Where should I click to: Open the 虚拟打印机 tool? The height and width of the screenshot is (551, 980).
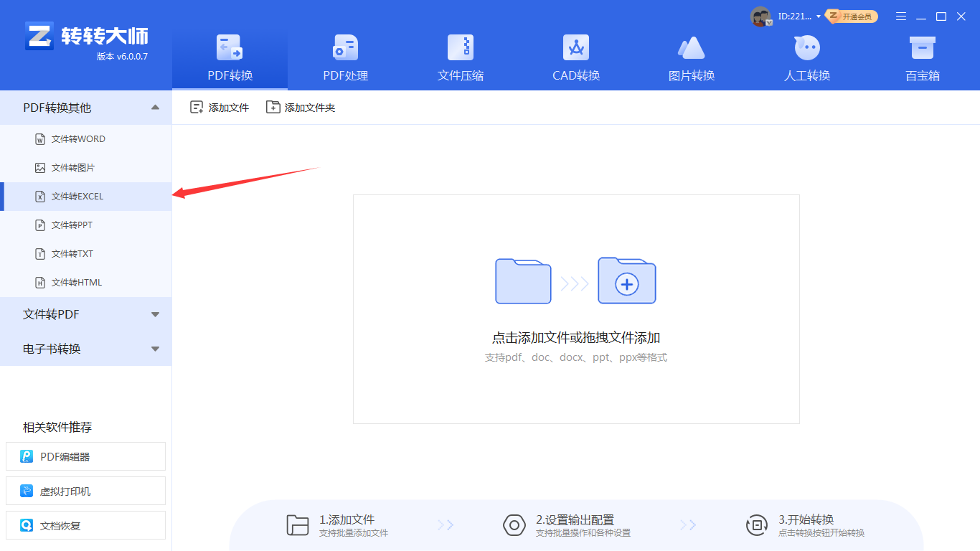(x=85, y=491)
